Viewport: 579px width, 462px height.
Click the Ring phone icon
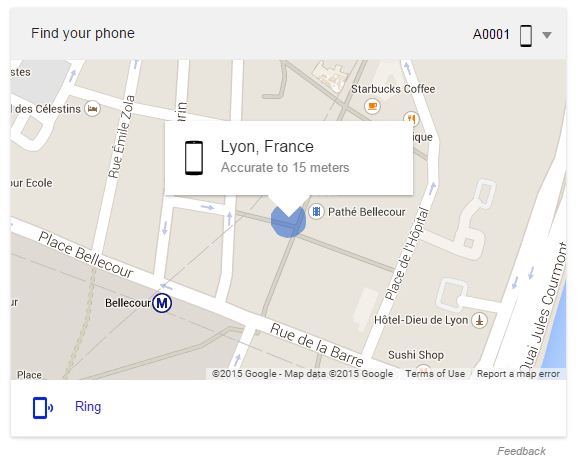coord(43,408)
